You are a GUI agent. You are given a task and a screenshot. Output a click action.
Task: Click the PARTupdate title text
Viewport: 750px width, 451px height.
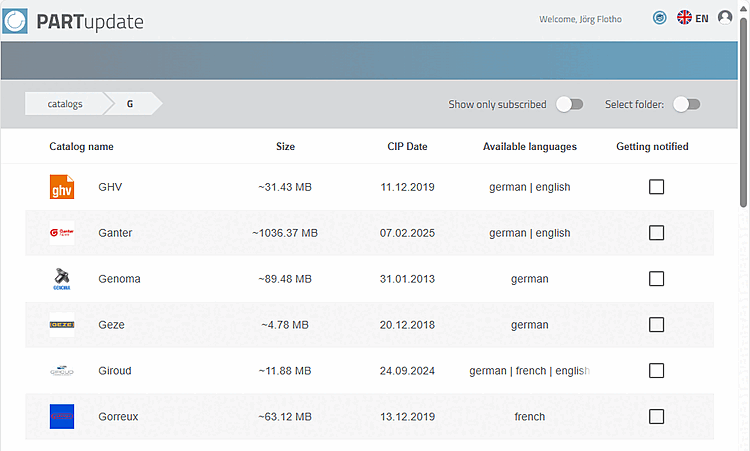click(x=90, y=22)
